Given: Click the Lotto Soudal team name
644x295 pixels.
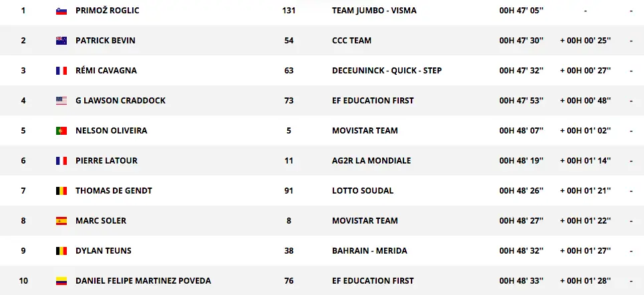Looking at the screenshot, I should 362,191.
